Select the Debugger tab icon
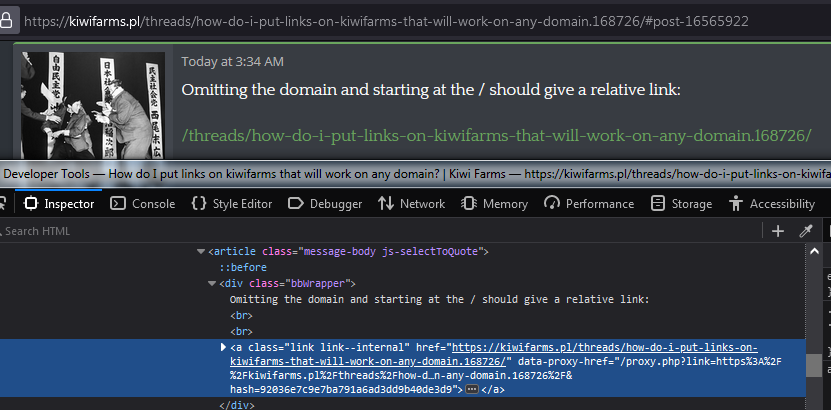This screenshot has height=410, width=831. point(295,204)
